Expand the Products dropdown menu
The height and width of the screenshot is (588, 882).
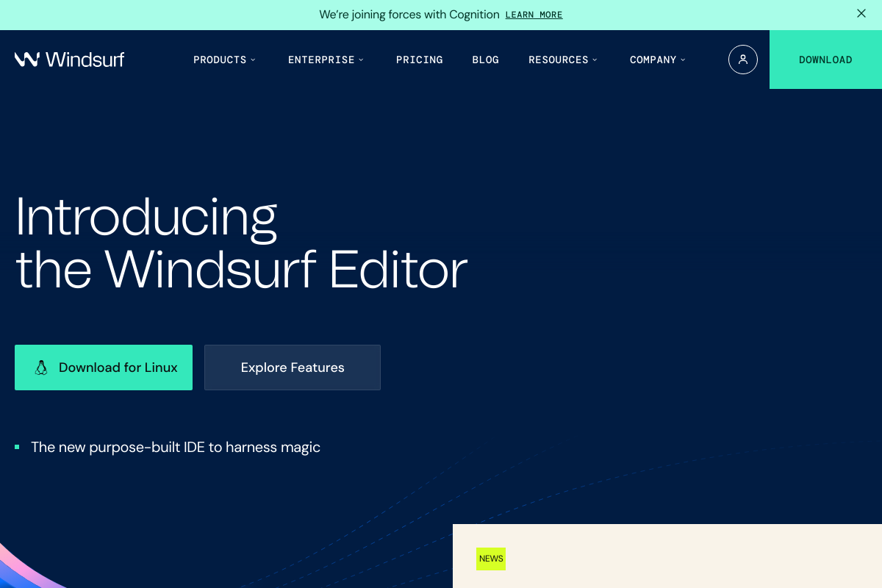(x=224, y=60)
